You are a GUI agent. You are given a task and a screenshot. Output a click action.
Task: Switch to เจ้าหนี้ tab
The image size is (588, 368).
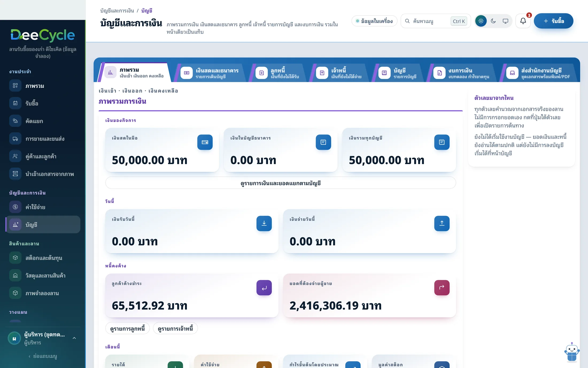click(339, 73)
